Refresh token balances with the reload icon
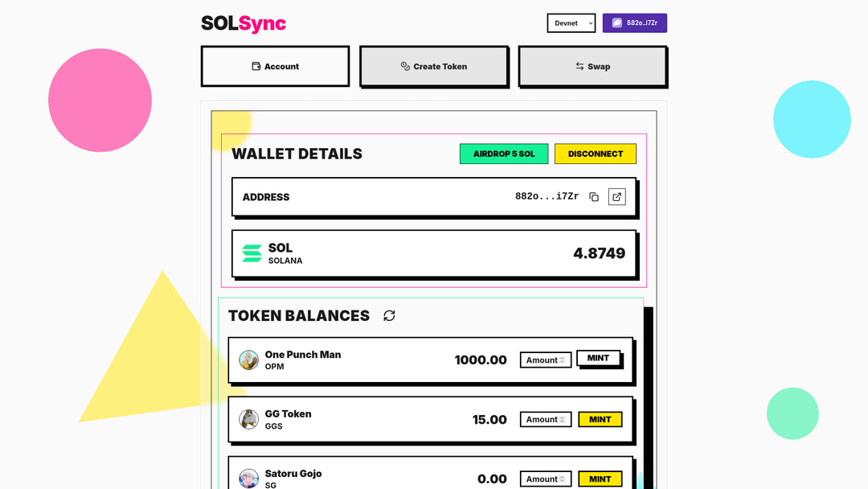 pos(389,315)
